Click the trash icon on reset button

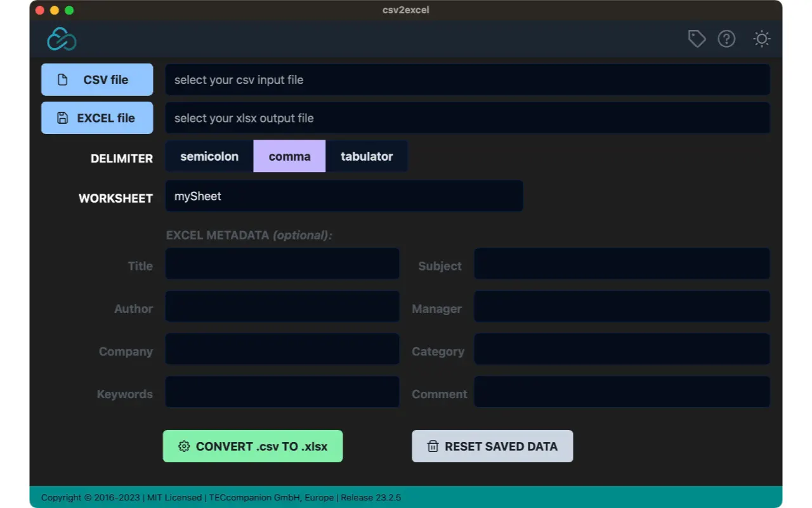click(432, 446)
